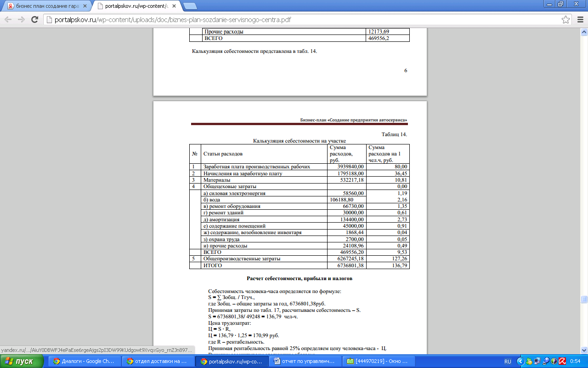Open the Windows 'пуск' Start menu
Screen dimensions: 588x368
tap(21, 362)
